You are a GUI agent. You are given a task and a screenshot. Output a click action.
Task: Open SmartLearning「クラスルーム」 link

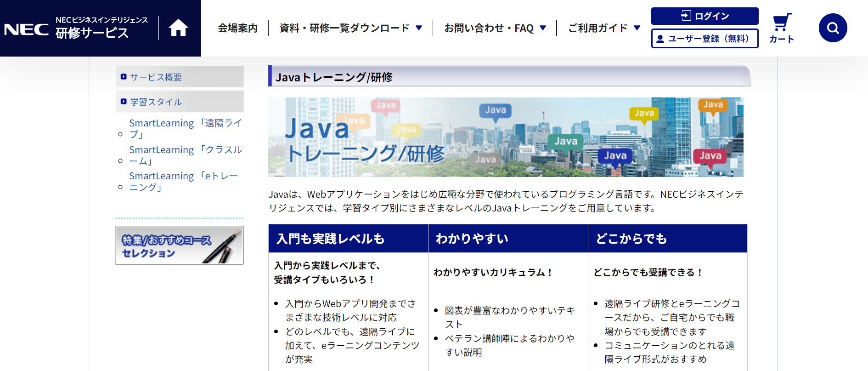coord(186,155)
